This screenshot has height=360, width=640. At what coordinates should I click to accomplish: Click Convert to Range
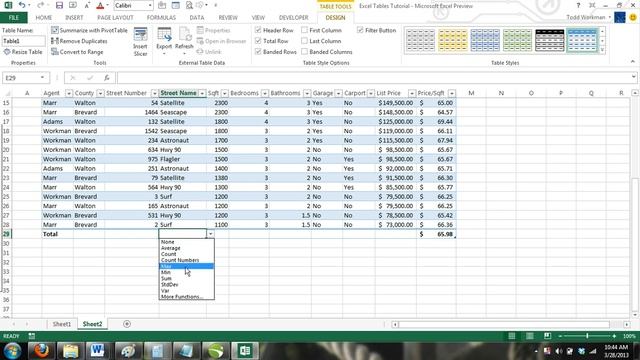77,52
